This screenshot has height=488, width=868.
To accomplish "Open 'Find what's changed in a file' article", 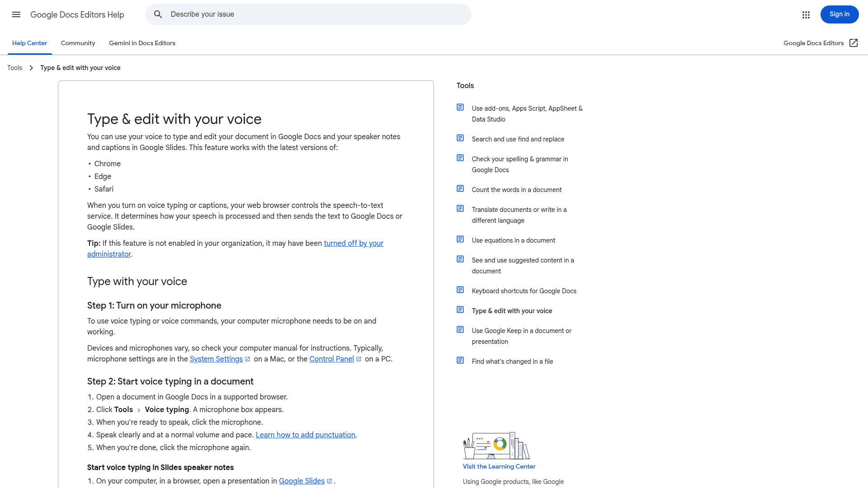I will click(x=512, y=361).
